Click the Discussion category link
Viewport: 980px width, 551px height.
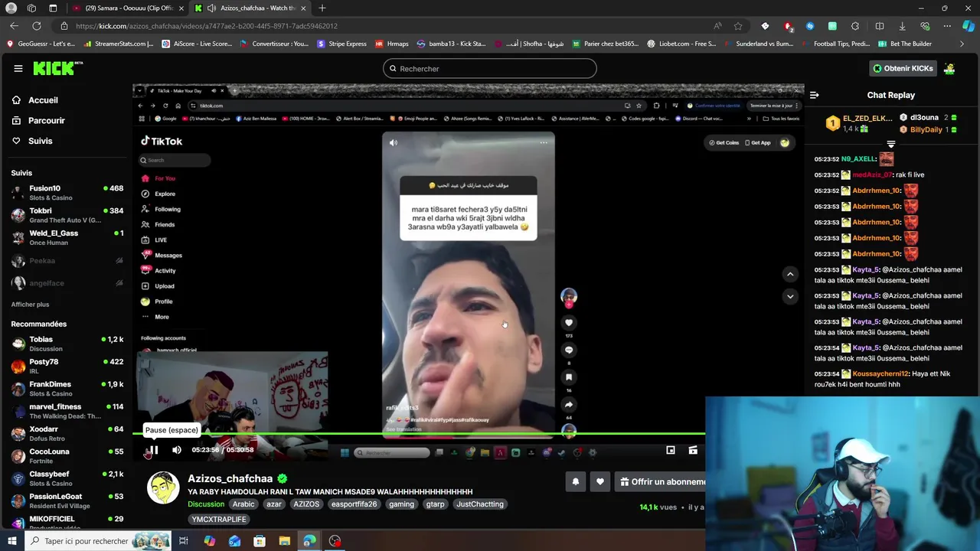pyautogui.click(x=206, y=504)
